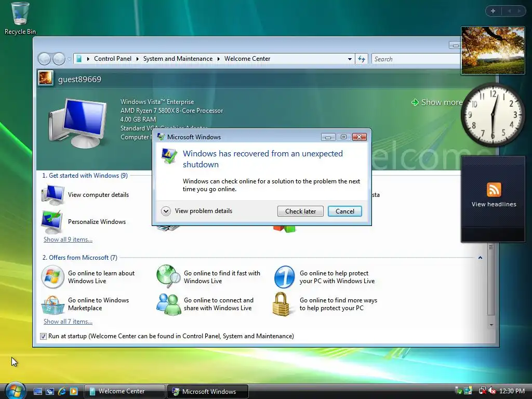Expand arrow after System and Maintenance breadcrumb
Image resolution: width=532 pixels, height=399 pixels.
pyautogui.click(x=219, y=59)
